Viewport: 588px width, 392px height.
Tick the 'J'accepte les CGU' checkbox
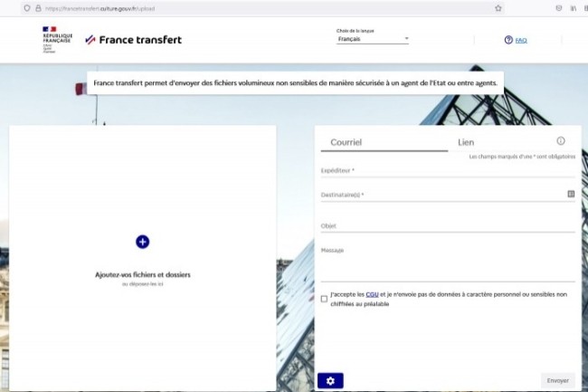325,299
